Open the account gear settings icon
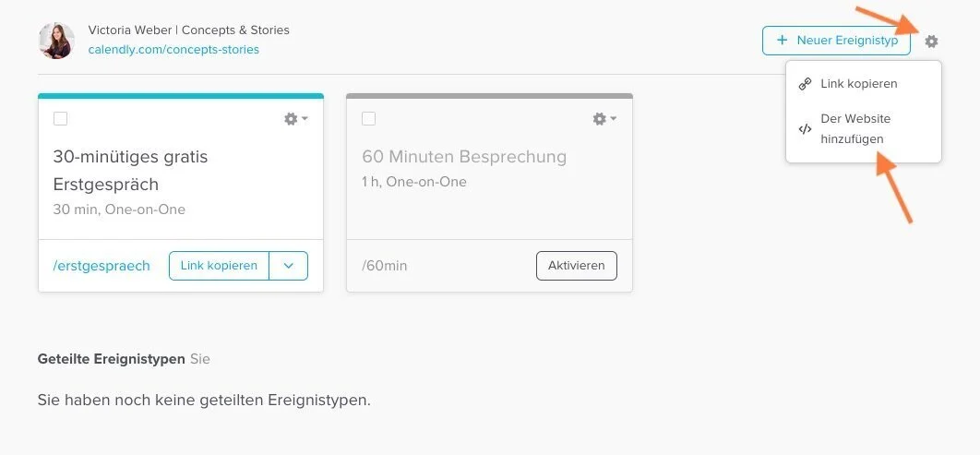Image resolution: width=980 pixels, height=455 pixels. [x=931, y=42]
